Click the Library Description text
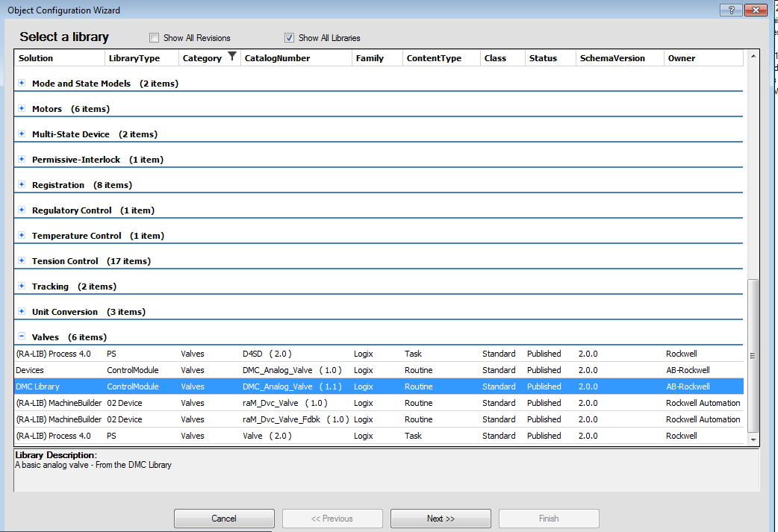 93,465
